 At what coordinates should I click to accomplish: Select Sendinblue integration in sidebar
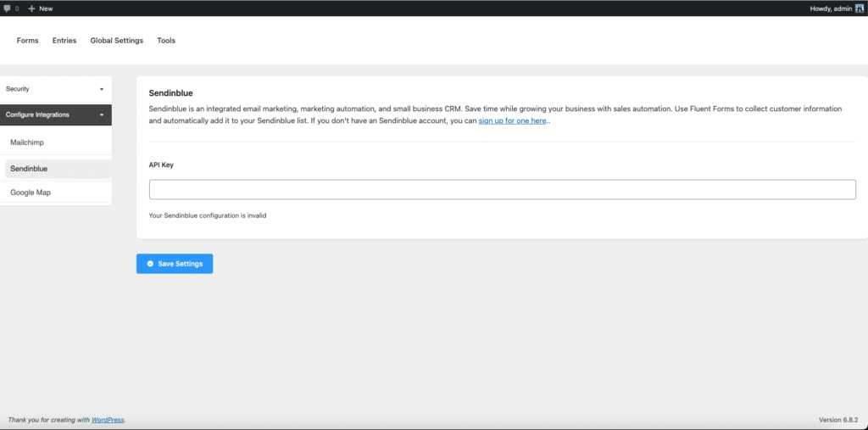pos(29,169)
